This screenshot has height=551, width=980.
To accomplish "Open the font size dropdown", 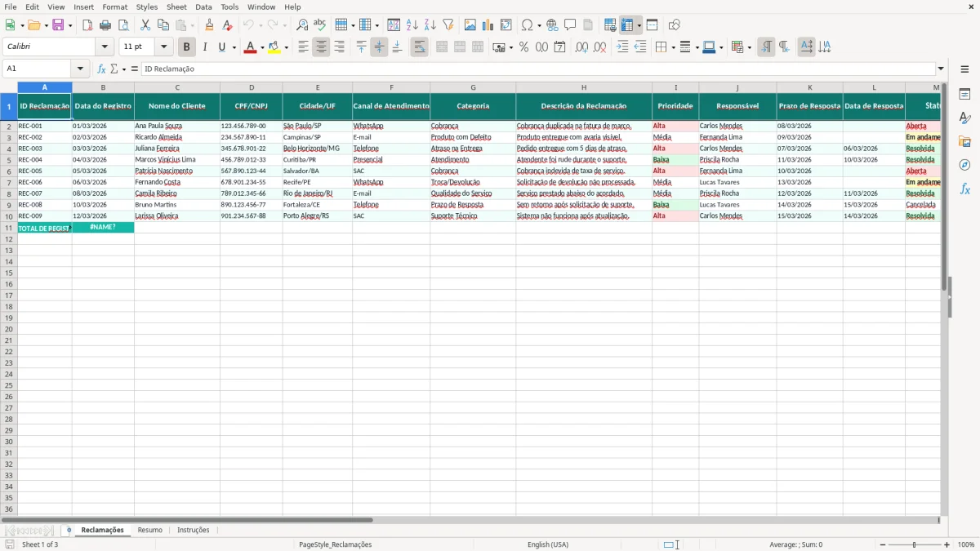I will (x=163, y=47).
